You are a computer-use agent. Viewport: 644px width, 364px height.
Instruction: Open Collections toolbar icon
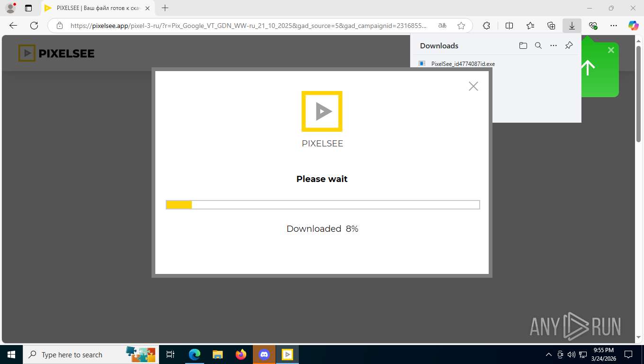coord(551,26)
